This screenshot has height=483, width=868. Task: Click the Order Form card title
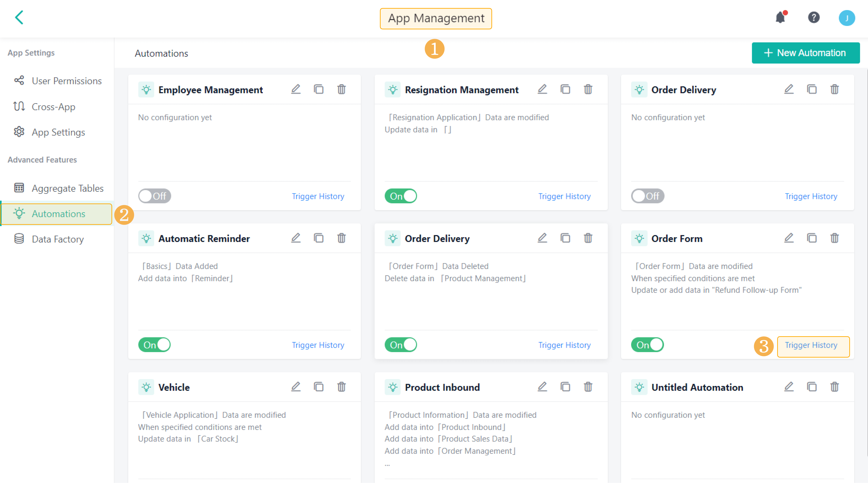[x=677, y=239]
